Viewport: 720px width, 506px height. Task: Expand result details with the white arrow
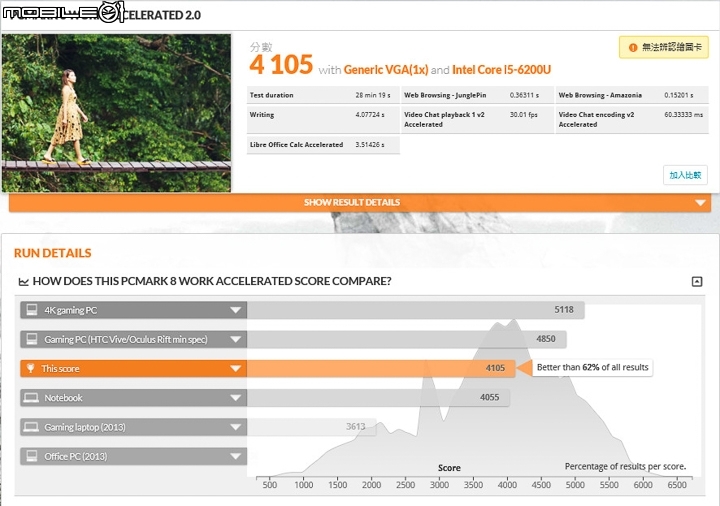700,203
